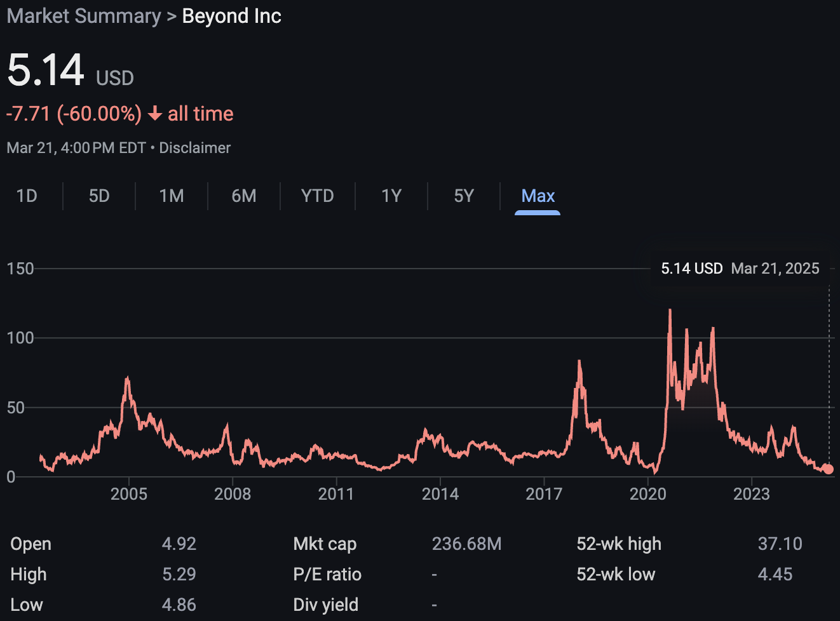
Task: Click the 2014 x-axis label
Action: pos(440,494)
